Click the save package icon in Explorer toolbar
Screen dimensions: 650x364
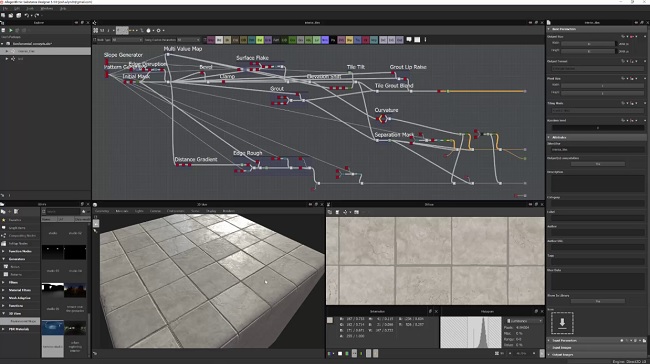(x=3, y=30)
